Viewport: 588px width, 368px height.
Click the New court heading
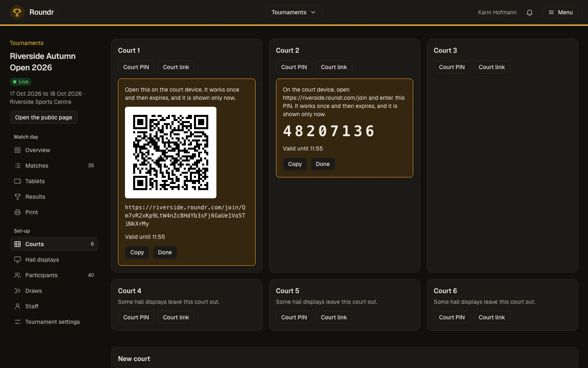point(134,359)
